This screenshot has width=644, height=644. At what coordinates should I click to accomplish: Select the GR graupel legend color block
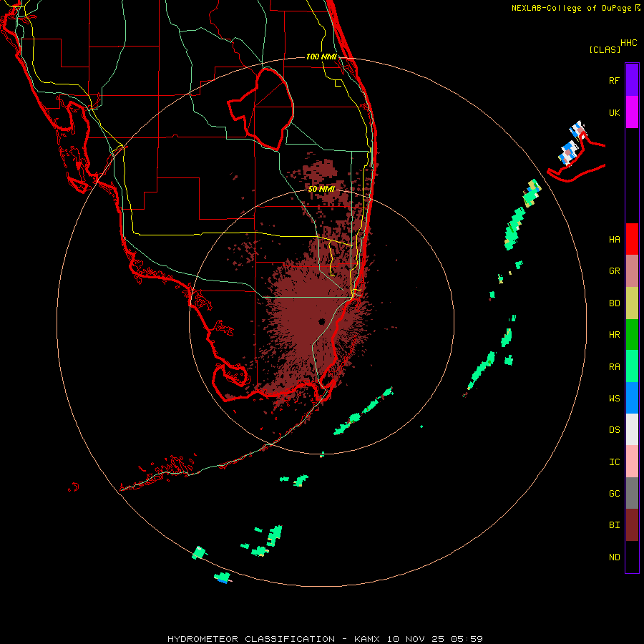click(632, 270)
